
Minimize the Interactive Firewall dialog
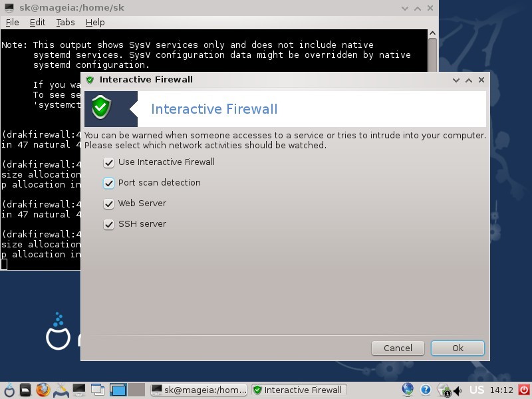[x=456, y=80]
